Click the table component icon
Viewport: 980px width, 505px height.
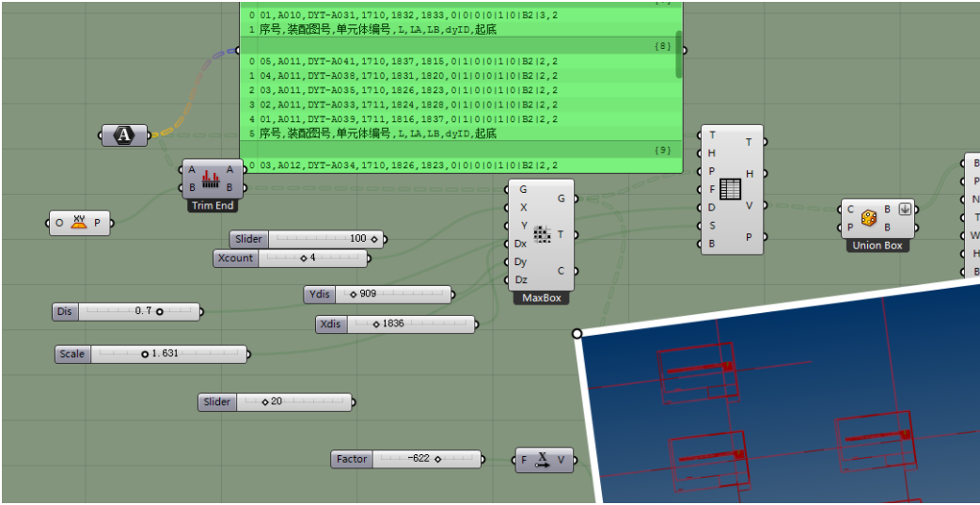point(730,189)
